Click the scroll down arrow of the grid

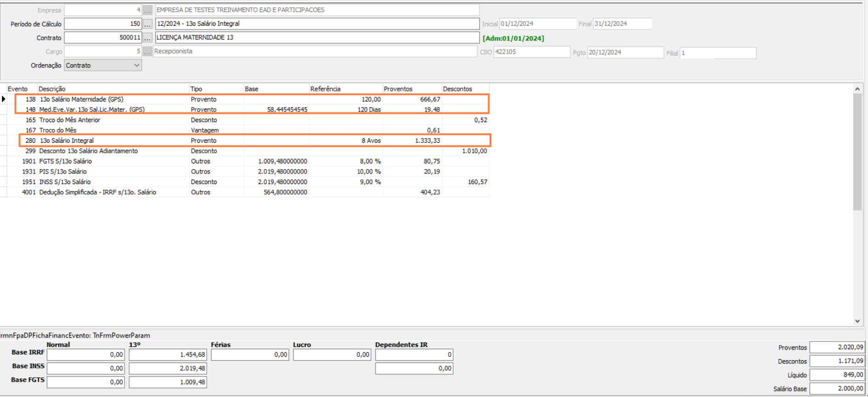coord(857,321)
